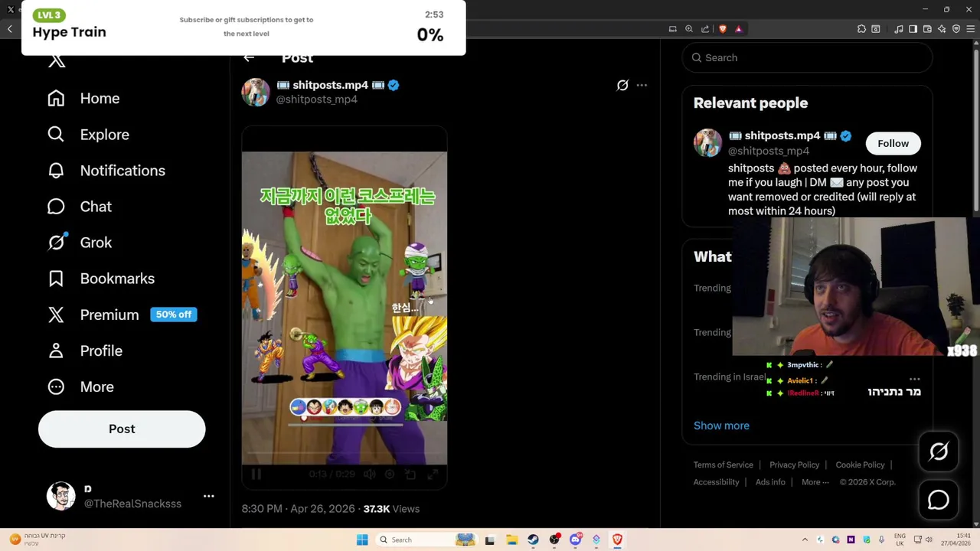Open floating Grok button
Image resolution: width=980 pixels, height=551 pixels.
939,452
